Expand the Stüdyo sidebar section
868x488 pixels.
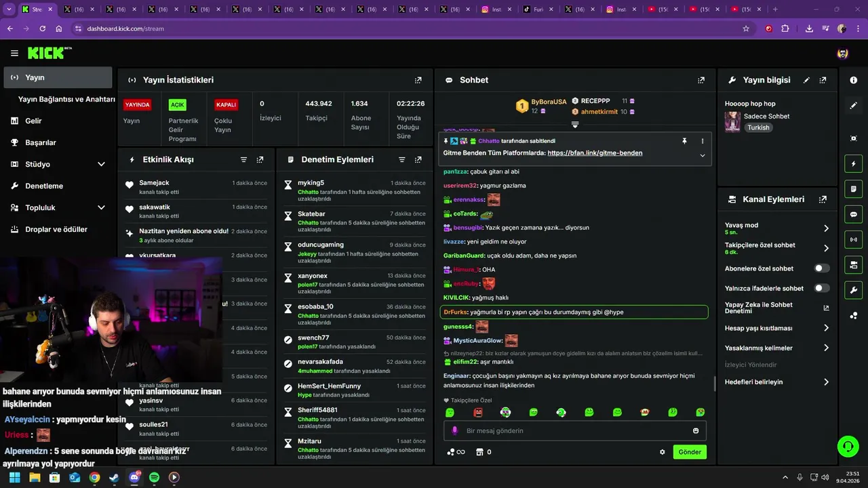(101, 164)
